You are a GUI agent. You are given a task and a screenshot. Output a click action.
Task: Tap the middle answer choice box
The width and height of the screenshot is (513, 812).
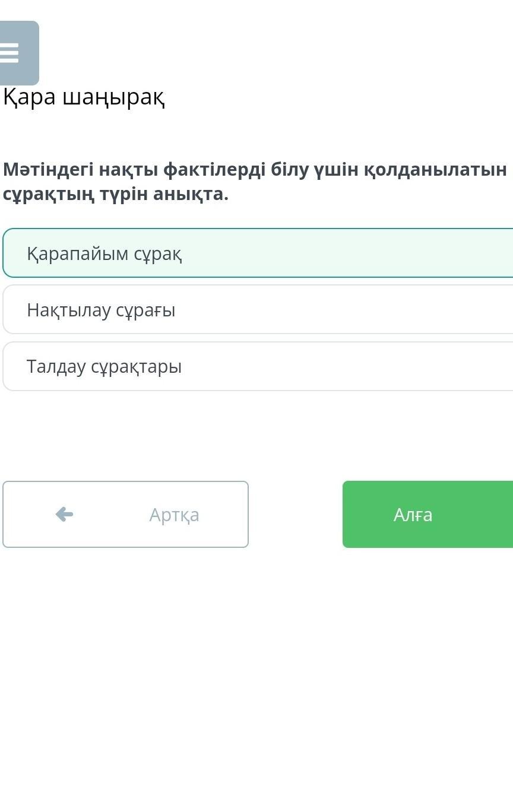pos(258,310)
